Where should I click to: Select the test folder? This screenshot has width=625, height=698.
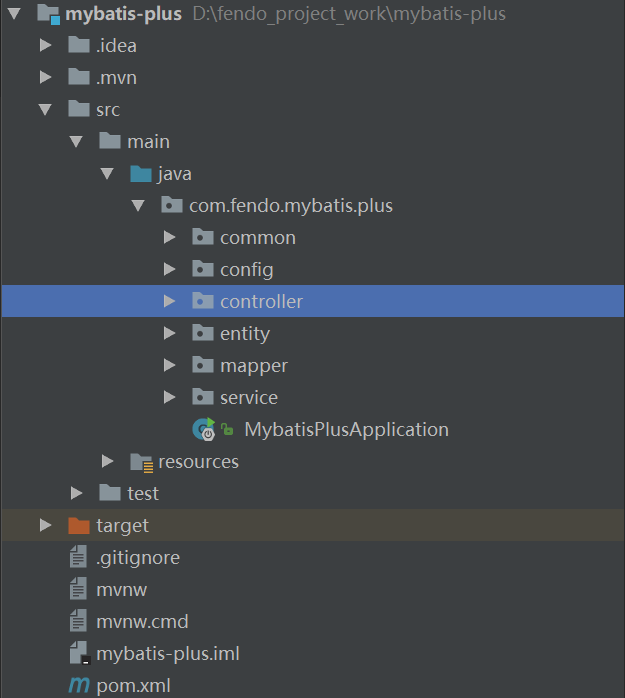[142, 494]
